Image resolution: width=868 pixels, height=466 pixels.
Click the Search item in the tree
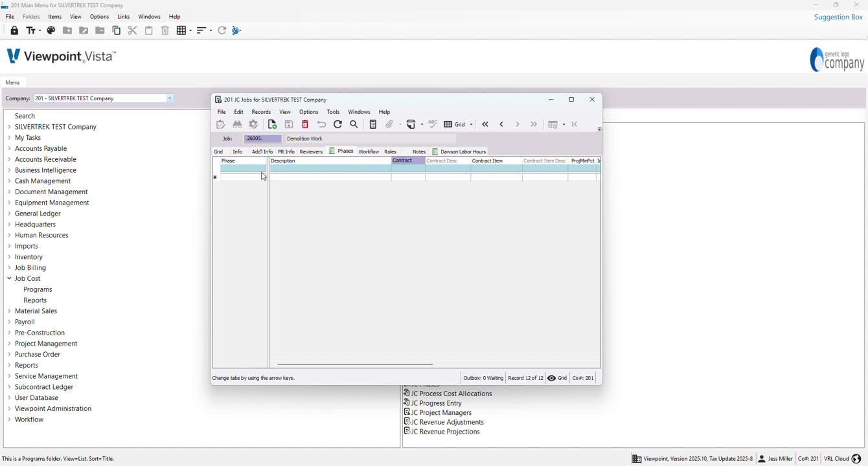25,116
